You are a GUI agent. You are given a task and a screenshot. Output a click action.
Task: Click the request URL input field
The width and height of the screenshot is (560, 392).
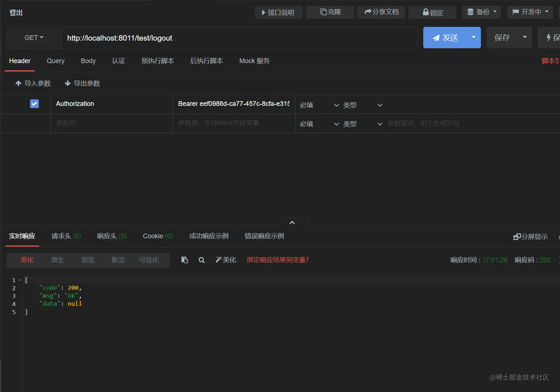(239, 38)
